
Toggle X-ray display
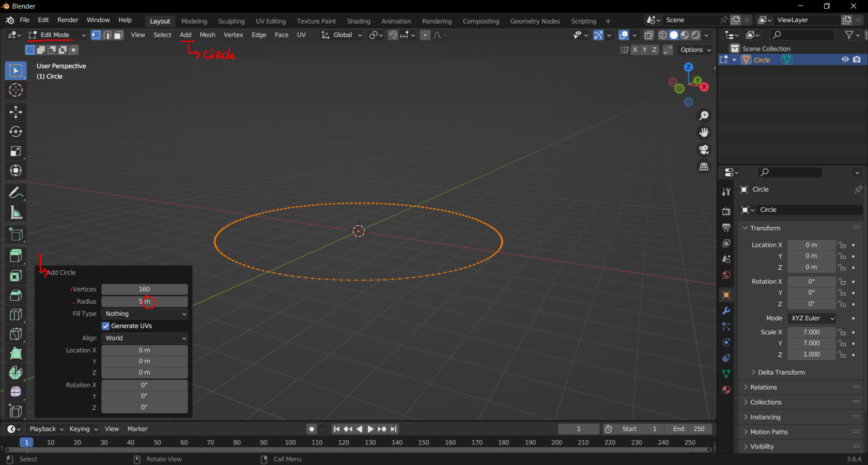(648, 35)
